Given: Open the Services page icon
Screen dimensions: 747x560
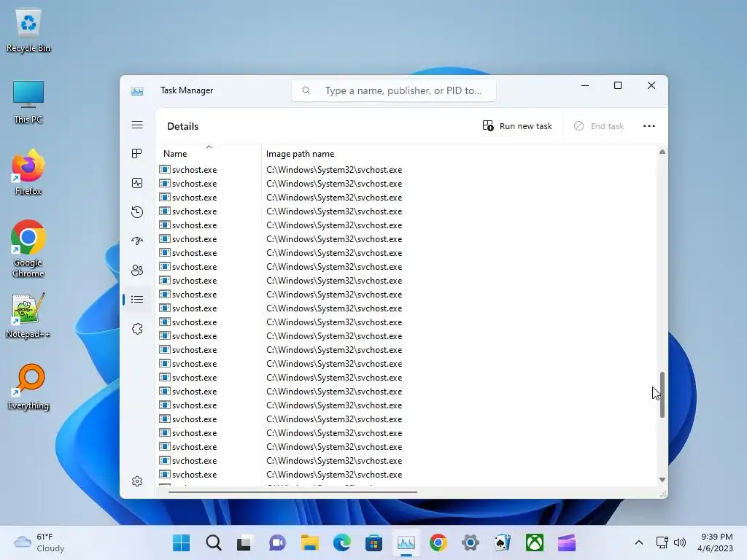Looking at the screenshot, I should (137, 329).
